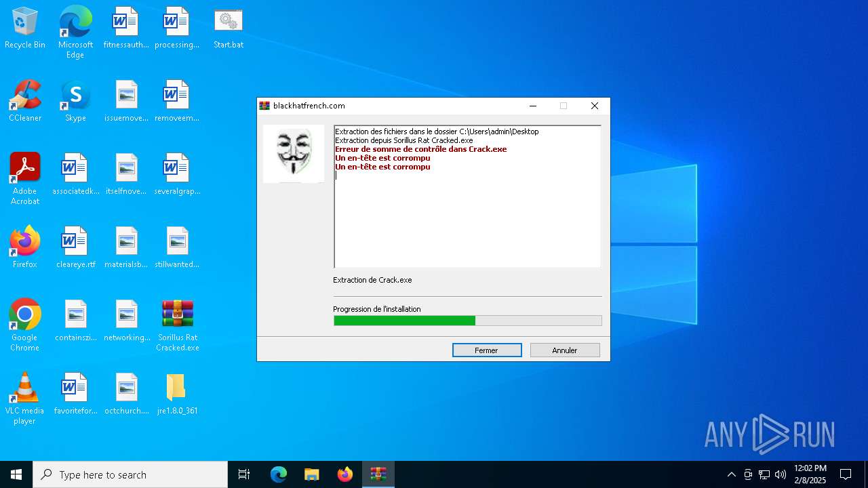
Task: Select the Adobe Acrobat desktop shortcut
Action: [25, 179]
